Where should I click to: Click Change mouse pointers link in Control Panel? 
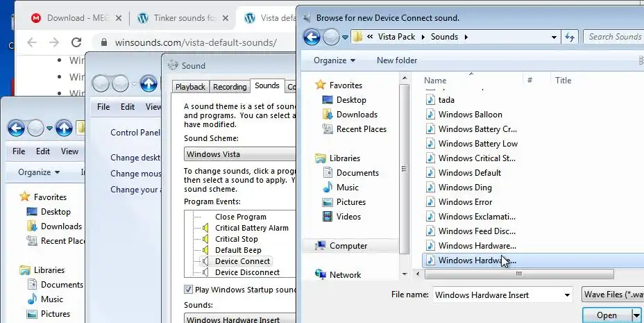pyautogui.click(x=135, y=174)
